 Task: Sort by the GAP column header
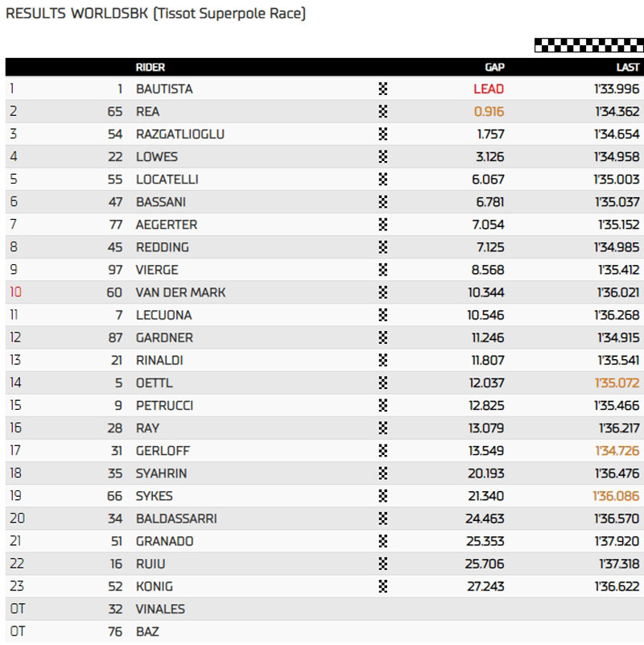click(494, 68)
